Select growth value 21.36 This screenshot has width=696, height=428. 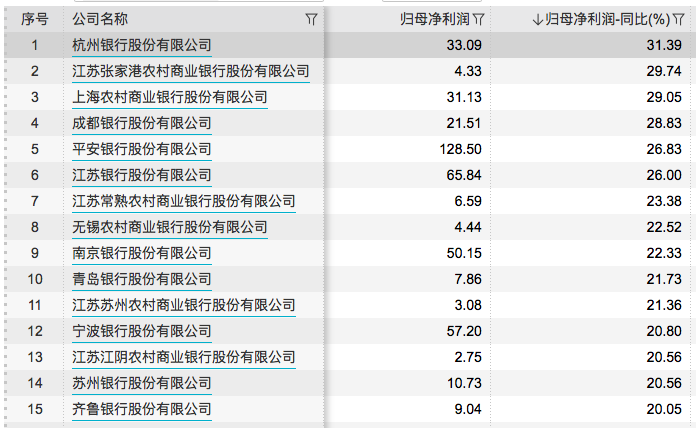(x=664, y=305)
